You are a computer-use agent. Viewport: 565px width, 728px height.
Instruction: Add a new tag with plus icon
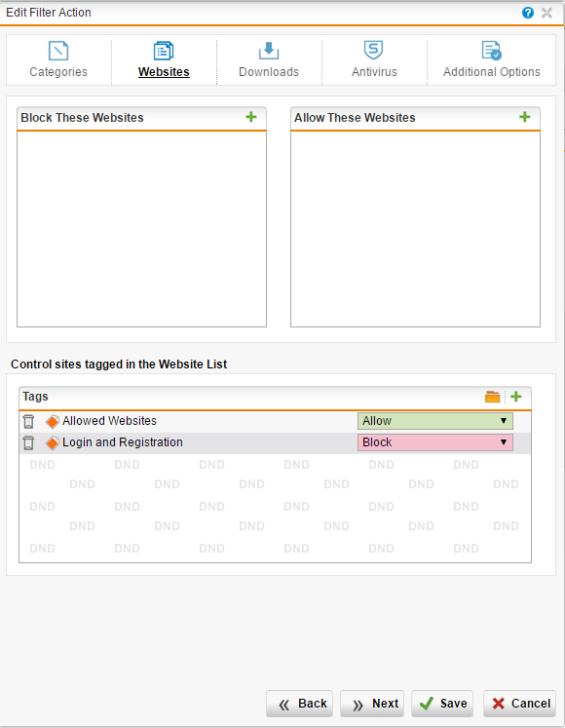515,397
